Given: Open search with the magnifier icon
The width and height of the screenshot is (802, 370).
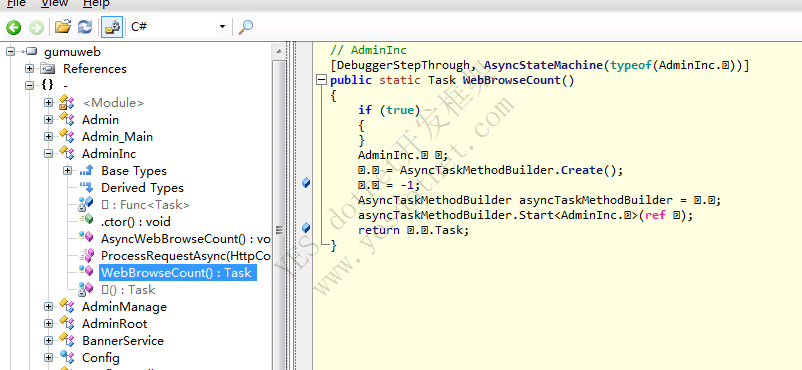Looking at the screenshot, I should pyautogui.click(x=246, y=27).
